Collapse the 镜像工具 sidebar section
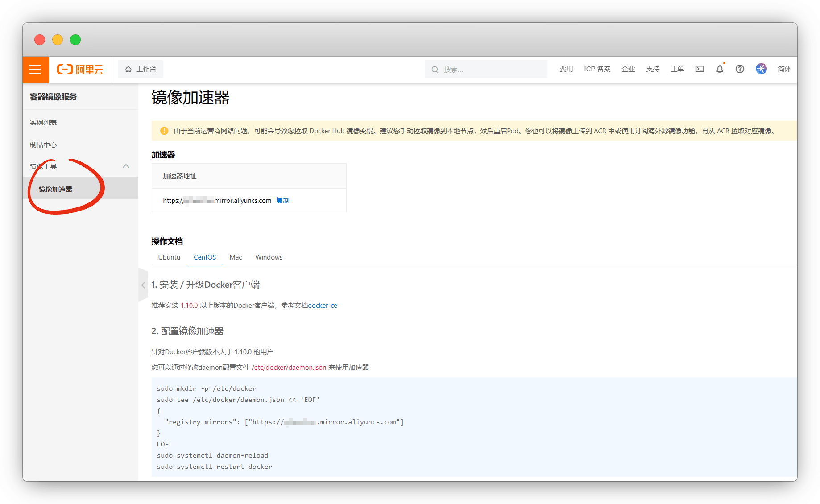The height and width of the screenshot is (504, 820). [x=126, y=166]
